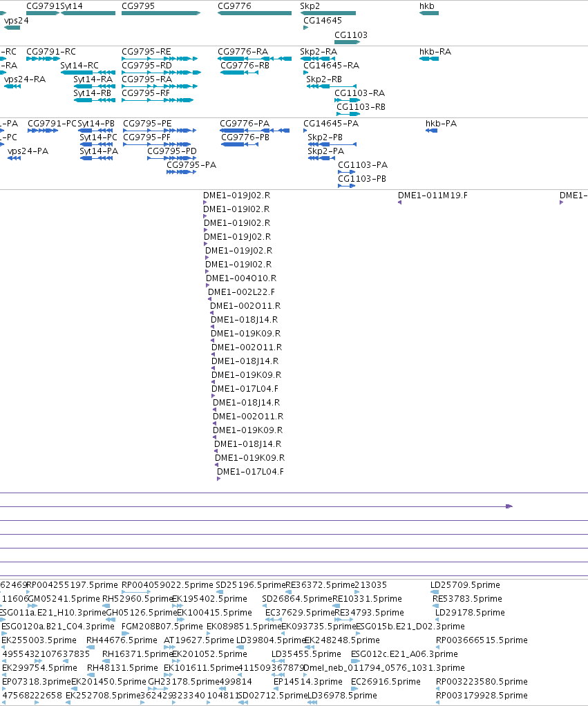Click the long purple clone arrowhead
Image resolution: width=588 pixels, height=706 pixels.
[x=509, y=506]
